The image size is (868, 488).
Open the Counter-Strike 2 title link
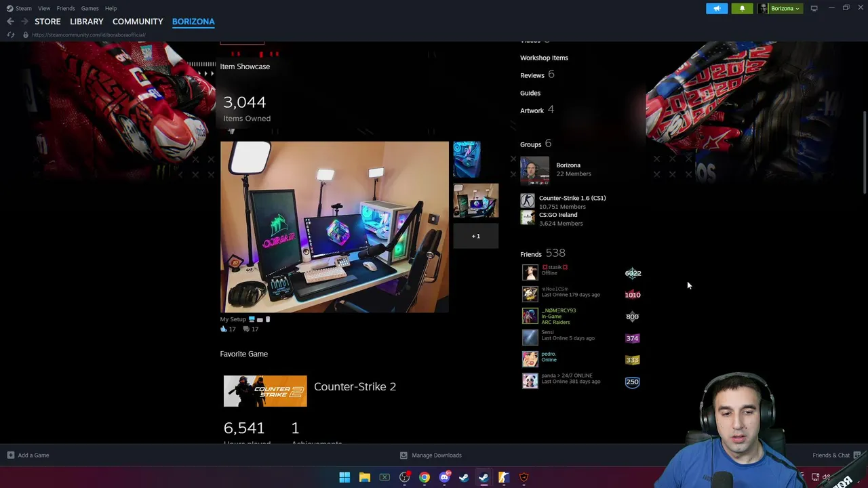click(355, 386)
